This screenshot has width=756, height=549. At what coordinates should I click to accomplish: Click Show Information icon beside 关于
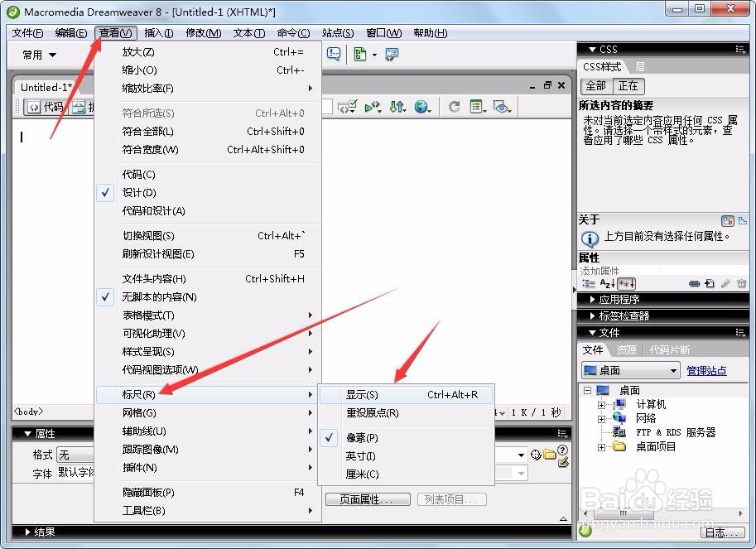743,221
